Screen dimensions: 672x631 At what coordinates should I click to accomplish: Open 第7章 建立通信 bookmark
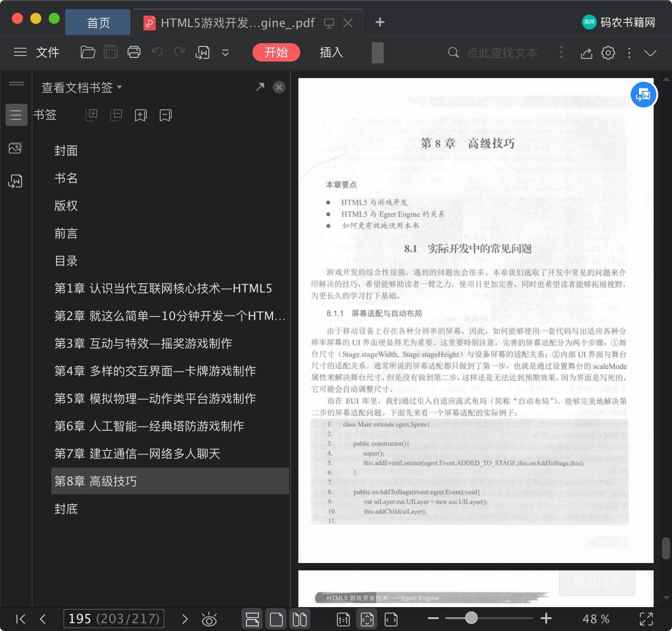pyautogui.click(x=137, y=454)
